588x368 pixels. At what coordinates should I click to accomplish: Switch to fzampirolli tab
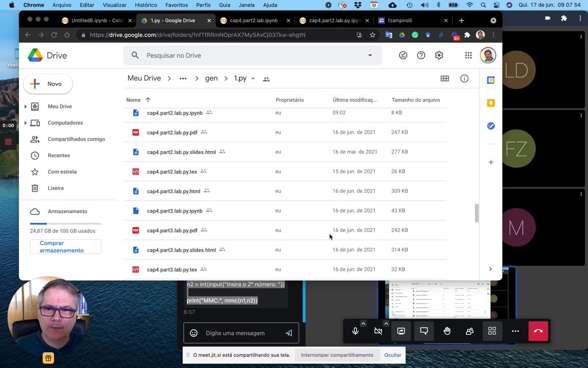click(412, 20)
